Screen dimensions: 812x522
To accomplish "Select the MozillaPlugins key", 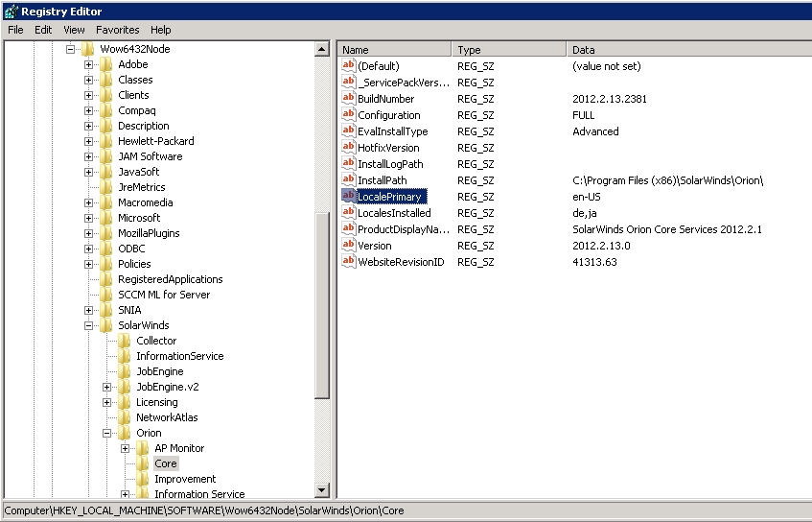I will 149,233.
